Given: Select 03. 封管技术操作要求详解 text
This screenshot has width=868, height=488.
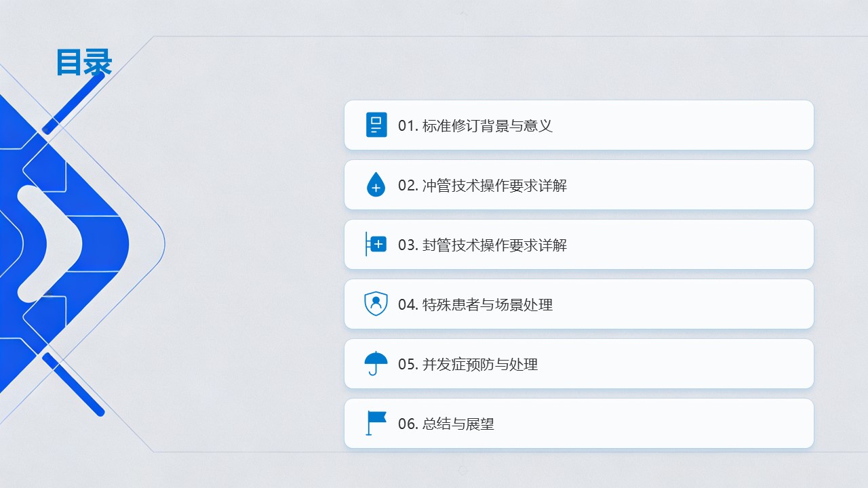Looking at the screenshot, I should [x=482, y=245].
